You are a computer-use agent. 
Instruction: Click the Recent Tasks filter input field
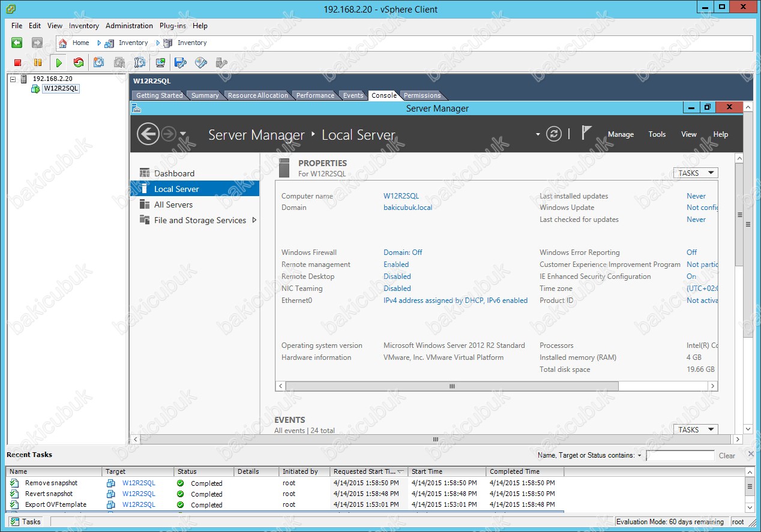680,456
